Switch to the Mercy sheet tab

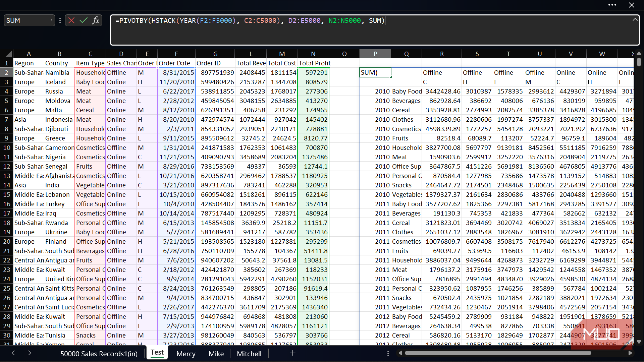[x=186, y=354]
